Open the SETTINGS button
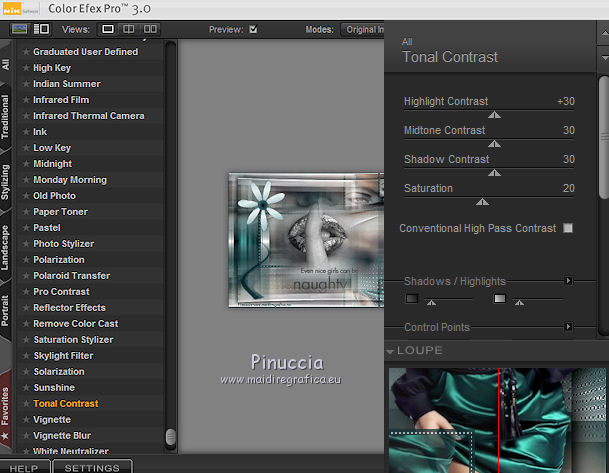The image size is (609, 473). click(92, 468)
